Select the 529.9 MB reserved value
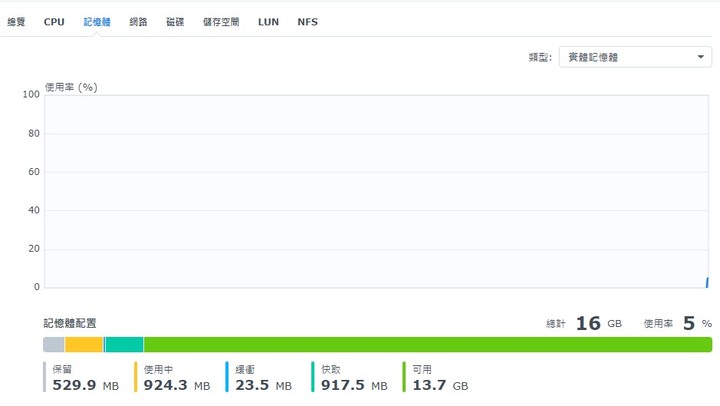Screen dimensions: 720x406 85,385
